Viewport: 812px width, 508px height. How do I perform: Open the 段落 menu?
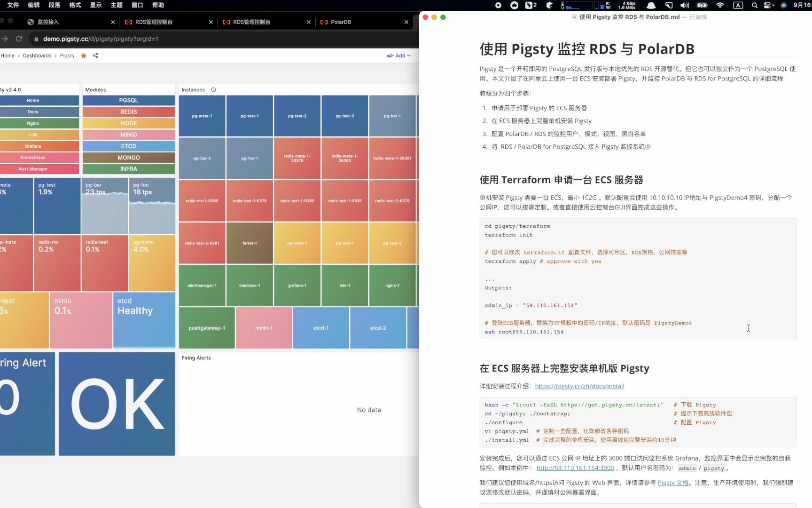point(55,5)
